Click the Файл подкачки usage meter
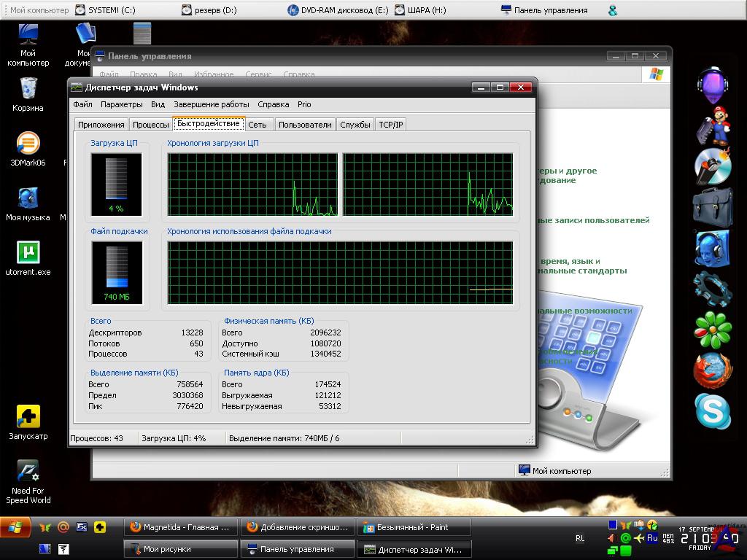747x560 pixels. (117, 272)
